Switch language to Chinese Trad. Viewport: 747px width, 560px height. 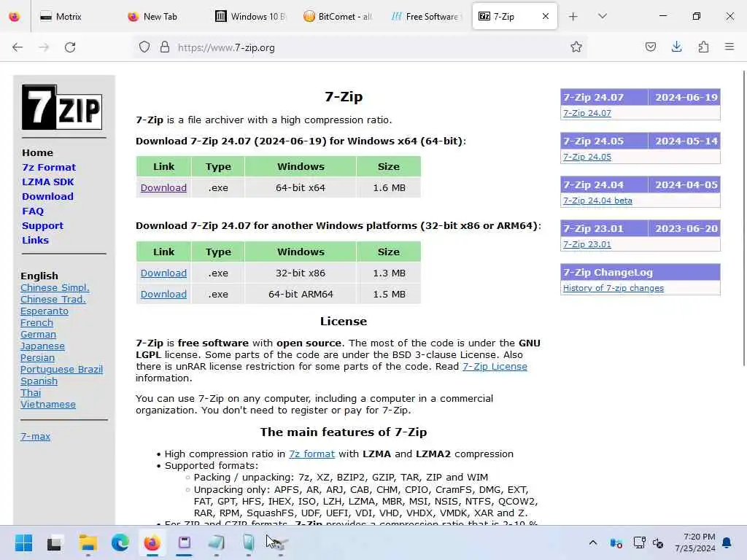(x=53, y=299)
